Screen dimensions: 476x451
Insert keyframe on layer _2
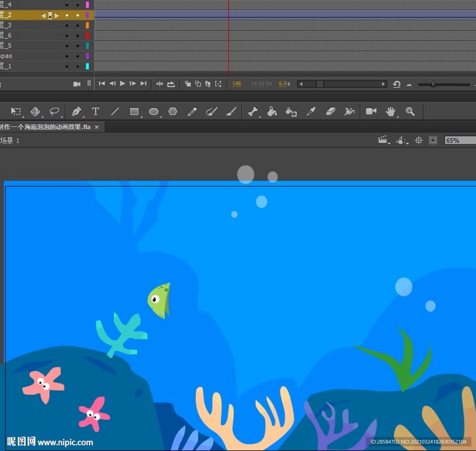pos(50,15)
